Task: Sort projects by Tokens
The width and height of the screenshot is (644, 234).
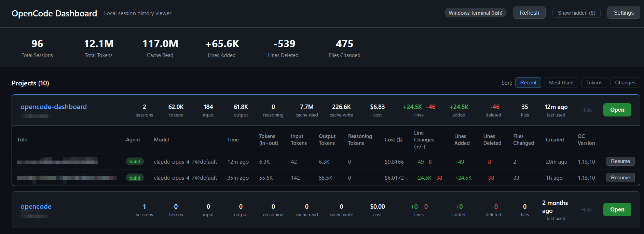Action: pos(594,83)
